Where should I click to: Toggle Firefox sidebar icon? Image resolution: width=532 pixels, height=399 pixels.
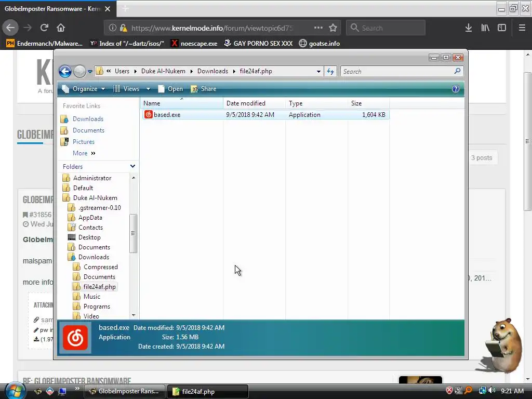[502, 28]
